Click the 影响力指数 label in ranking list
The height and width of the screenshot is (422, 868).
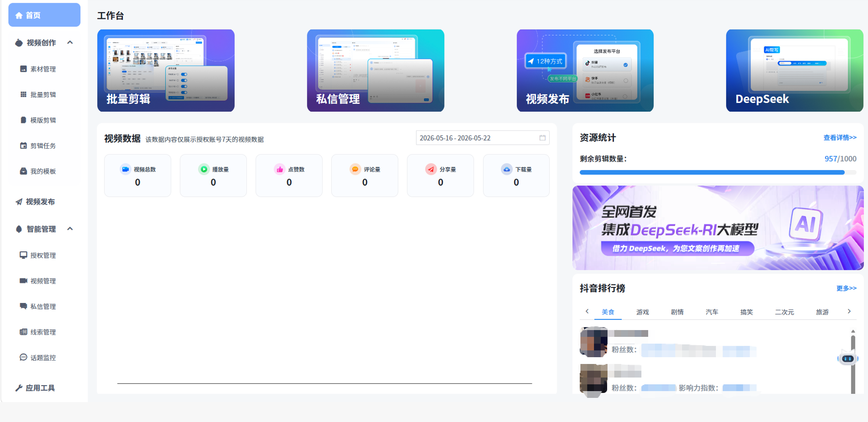coord(699,388)
